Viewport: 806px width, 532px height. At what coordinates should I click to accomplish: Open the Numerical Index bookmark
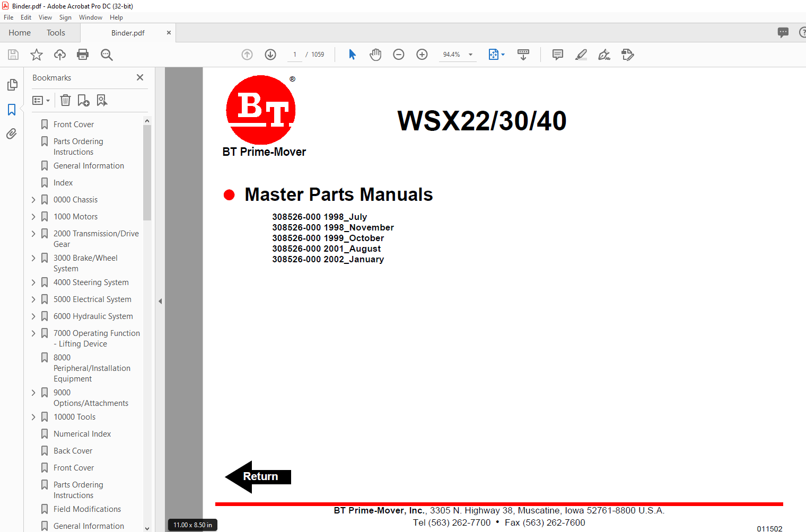pyautogui.click(x=82, y=434)
